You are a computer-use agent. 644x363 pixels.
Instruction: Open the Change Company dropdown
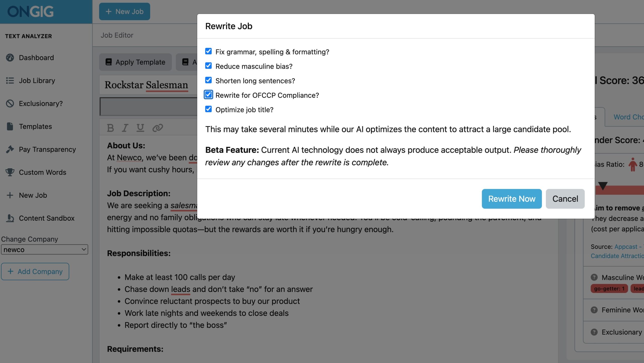45,250
